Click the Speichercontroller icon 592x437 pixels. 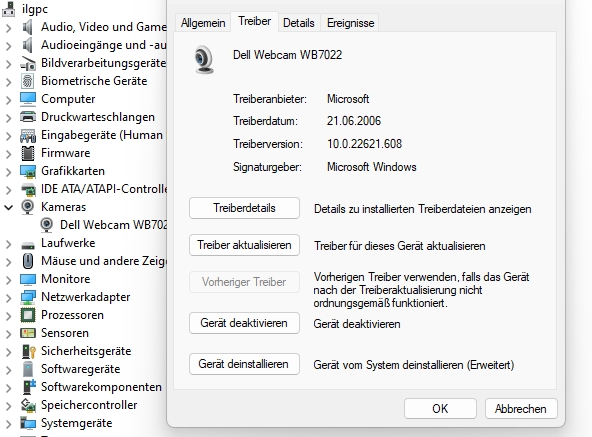click(x=28, y=405)
